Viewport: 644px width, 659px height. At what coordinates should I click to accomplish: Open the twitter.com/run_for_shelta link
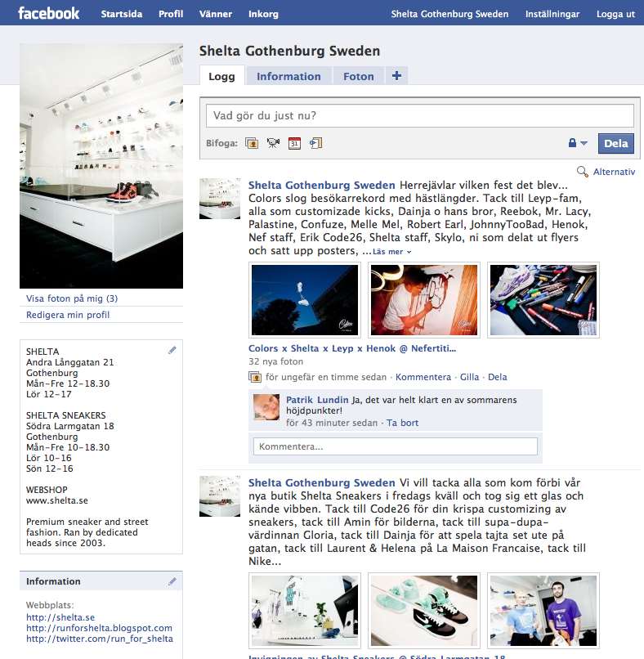click(100, 639)
